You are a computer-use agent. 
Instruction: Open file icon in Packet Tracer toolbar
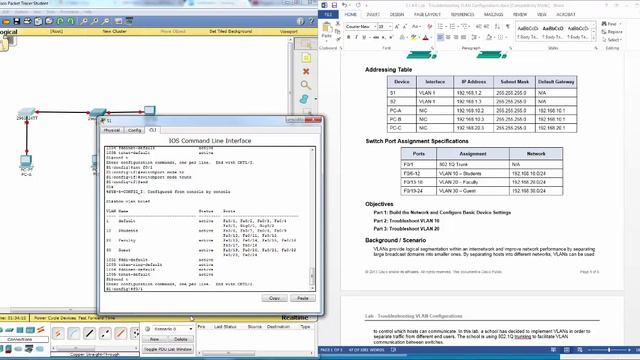[x=6, y=21]
